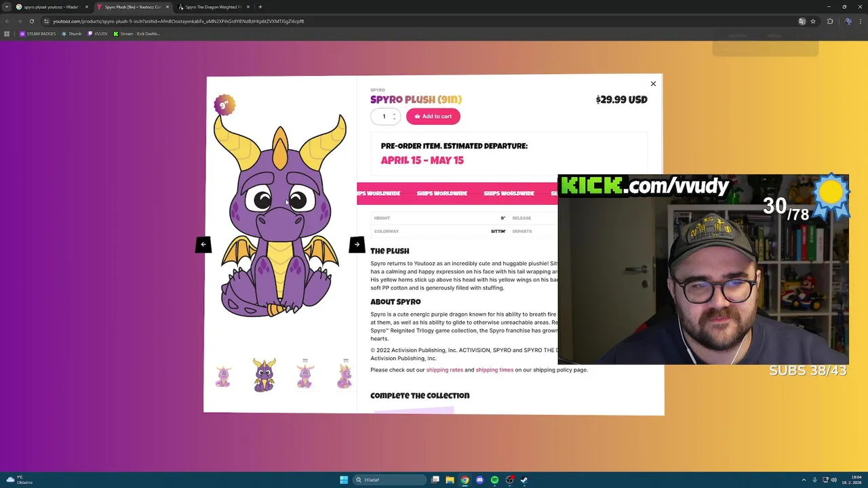Open the browser extensions menu

click(x=830, y=21)
